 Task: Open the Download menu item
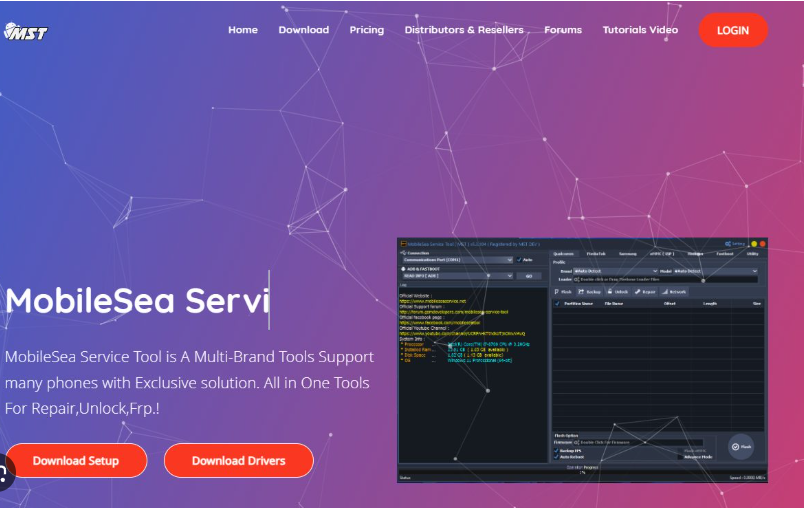304,30
